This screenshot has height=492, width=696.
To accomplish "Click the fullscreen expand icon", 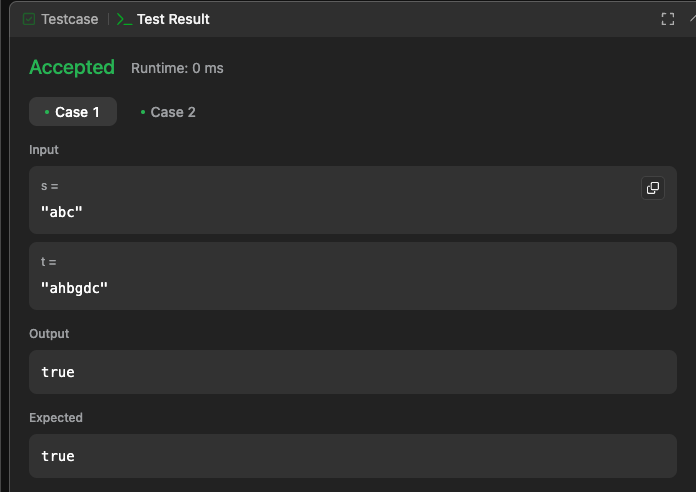I will point(668,19).
